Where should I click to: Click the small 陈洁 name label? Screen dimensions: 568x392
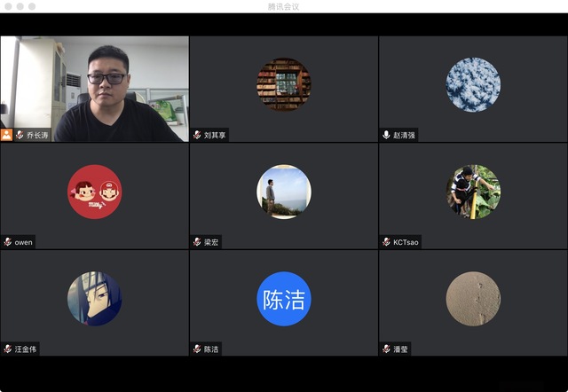211,349
